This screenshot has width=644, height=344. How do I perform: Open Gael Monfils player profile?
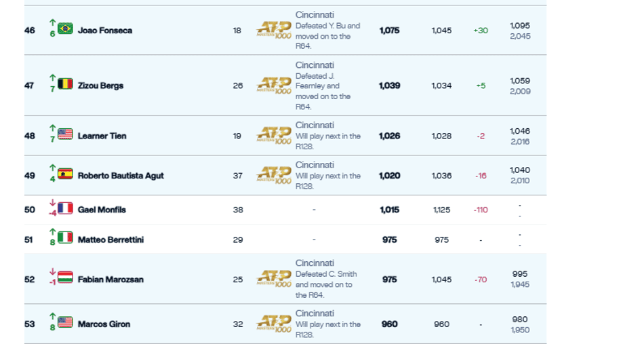[x=102, y=210]
